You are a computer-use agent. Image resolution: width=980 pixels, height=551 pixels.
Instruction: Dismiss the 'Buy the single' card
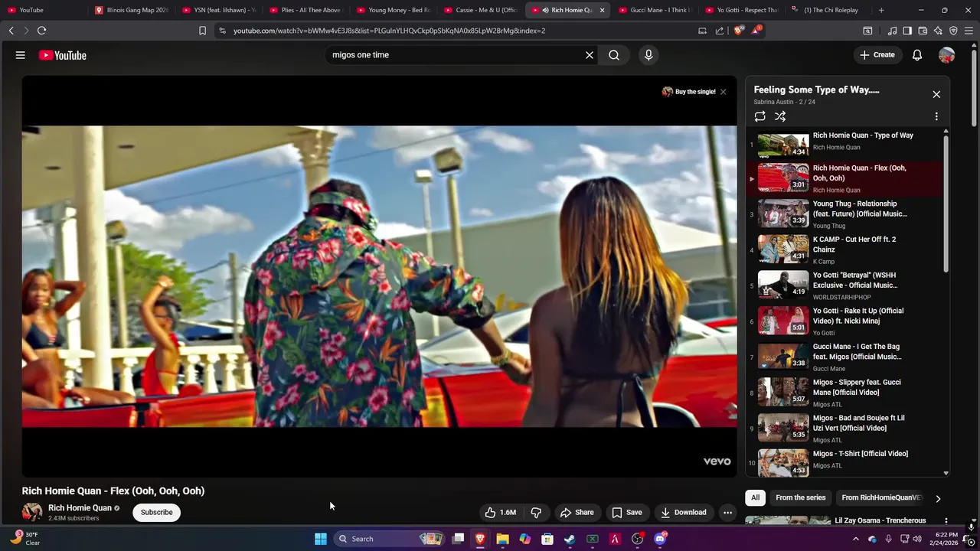point(723,92)
